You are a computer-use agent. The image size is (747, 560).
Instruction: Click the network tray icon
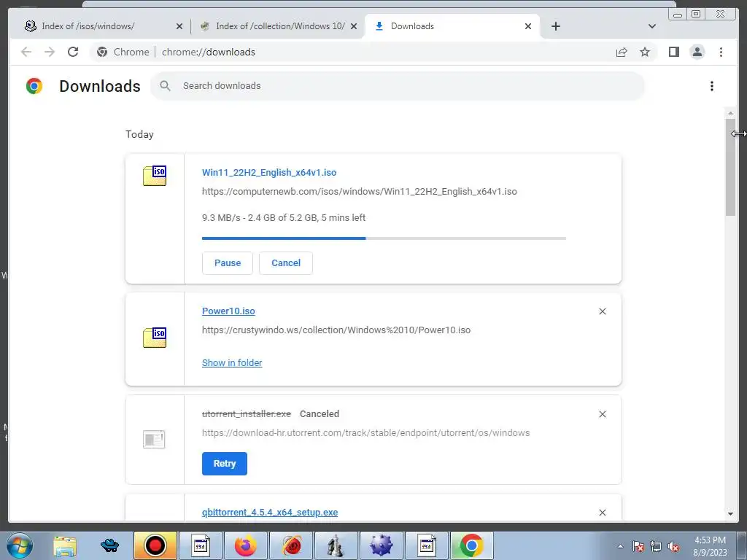coord(656,546)
